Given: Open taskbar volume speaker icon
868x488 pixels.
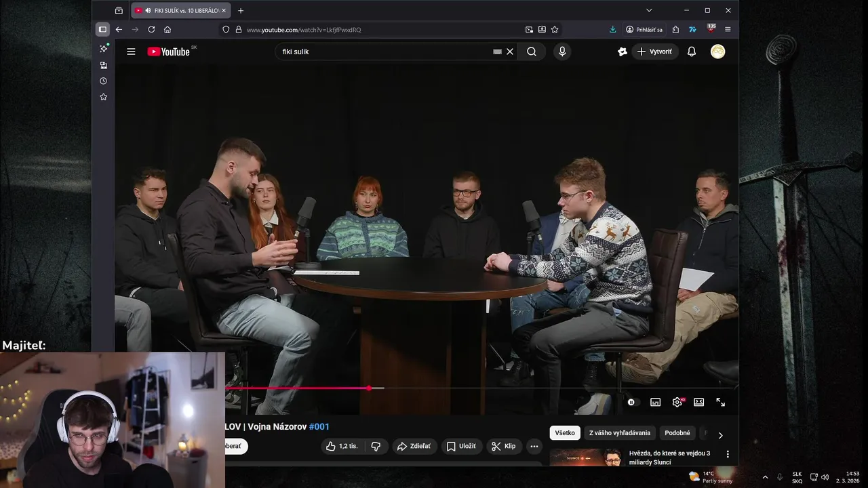Looking at the screenshot, I should [825, 477].
